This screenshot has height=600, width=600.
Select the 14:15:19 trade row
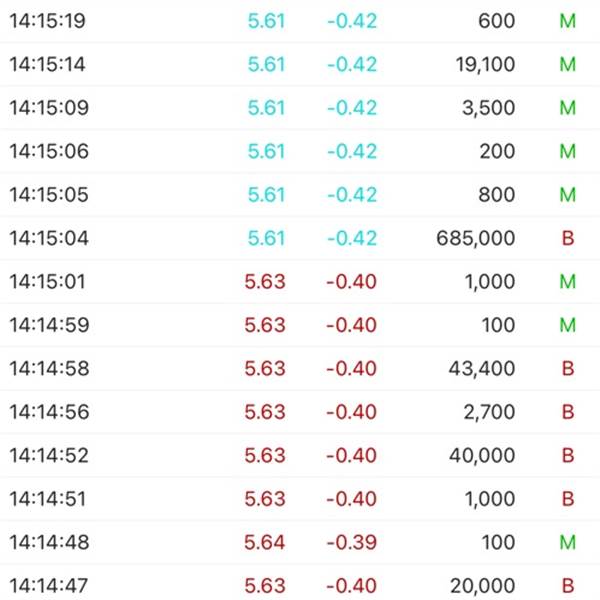coord(300,21)
